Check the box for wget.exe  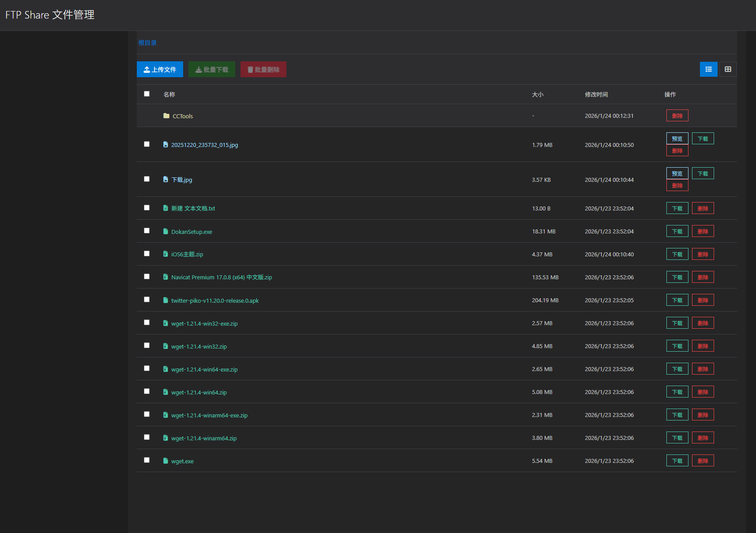(x=147, y=460)
